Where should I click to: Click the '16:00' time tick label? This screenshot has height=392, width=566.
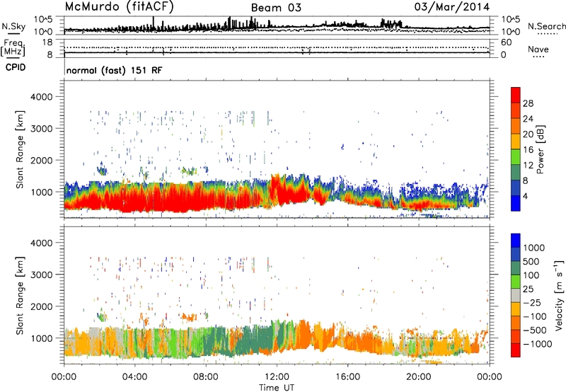tap(347, 377)
